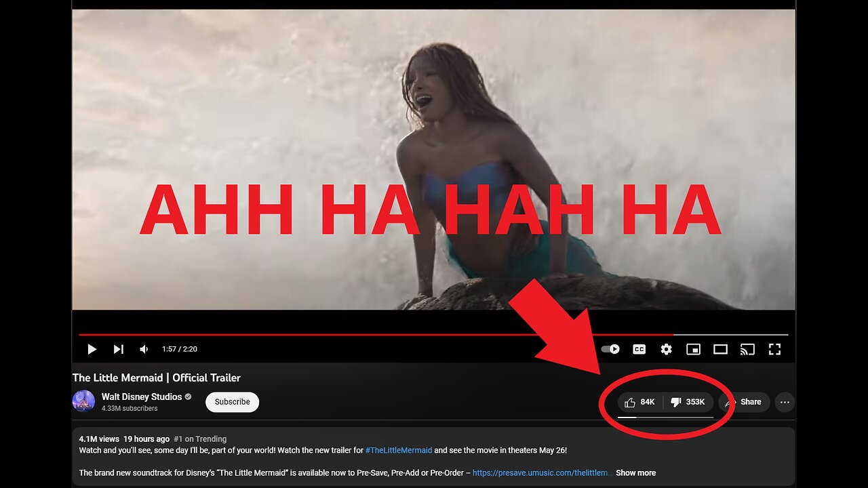Viewport: 868px width, 488px height.
Task: Click the #TheLittleMermaid hashtag
Action: click(x=399, y=450)
